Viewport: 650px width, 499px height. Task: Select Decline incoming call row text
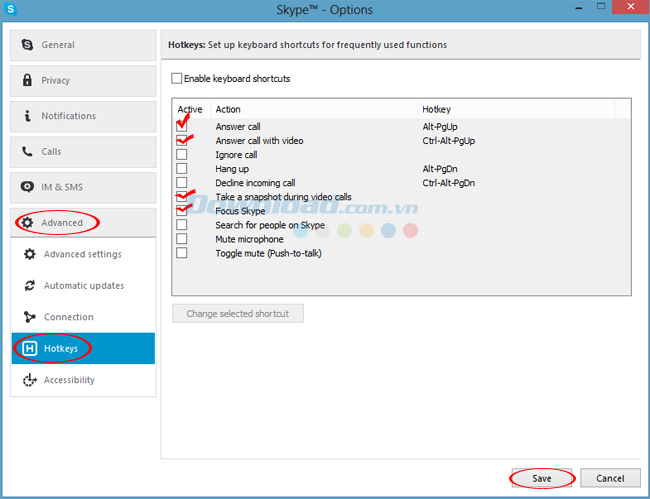tap(255, 183)
